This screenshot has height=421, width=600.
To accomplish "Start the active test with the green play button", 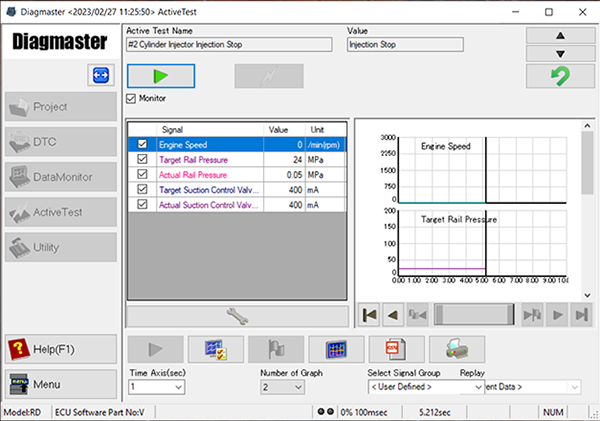I will [161, 76].
